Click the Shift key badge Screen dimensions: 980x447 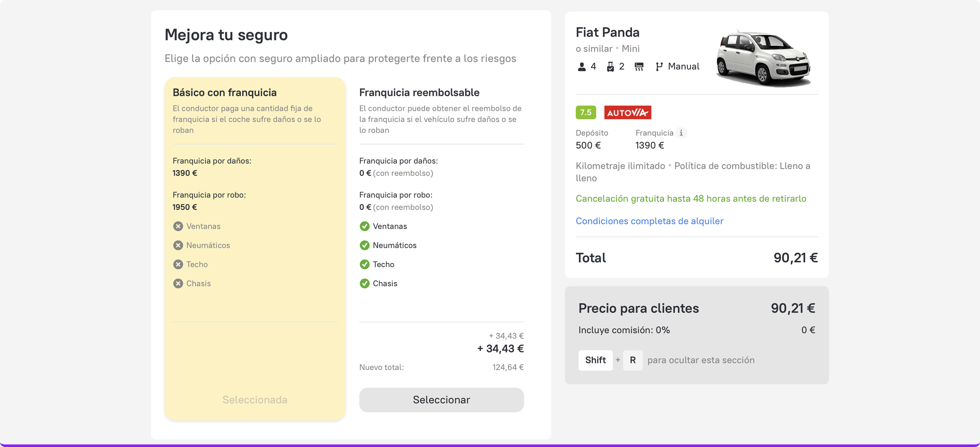595,360
